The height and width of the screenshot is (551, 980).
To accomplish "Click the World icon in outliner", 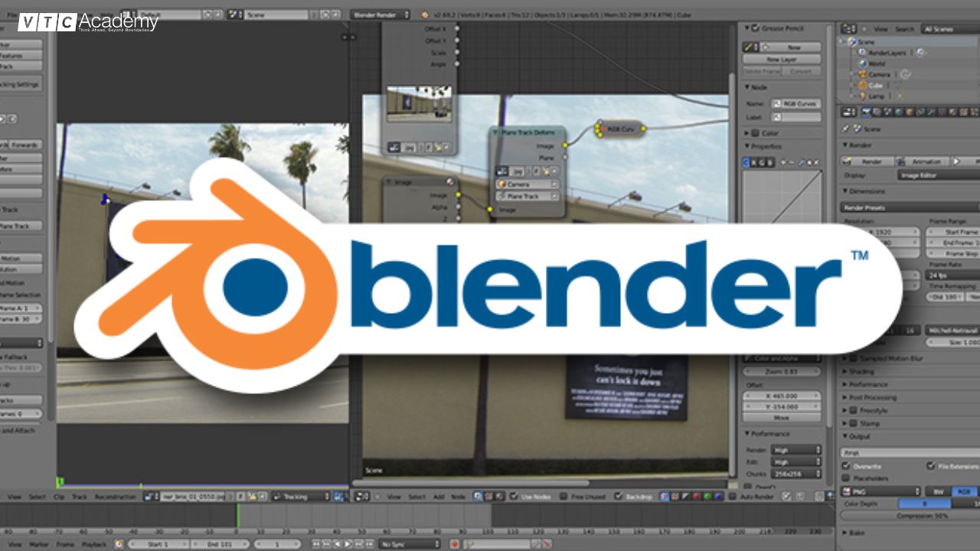I will point(863,64).
